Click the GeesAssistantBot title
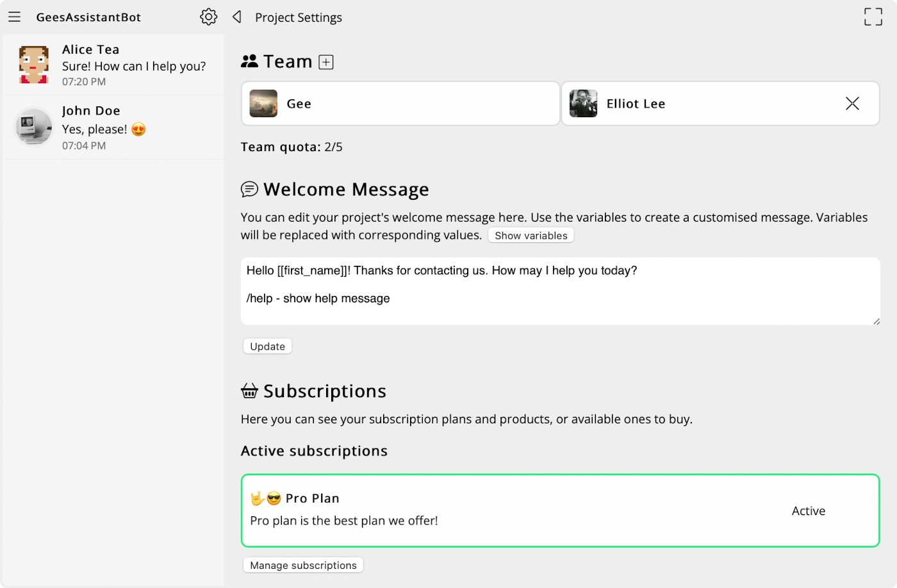The height and width of the screenshot is (588, 897). point(88,17)
